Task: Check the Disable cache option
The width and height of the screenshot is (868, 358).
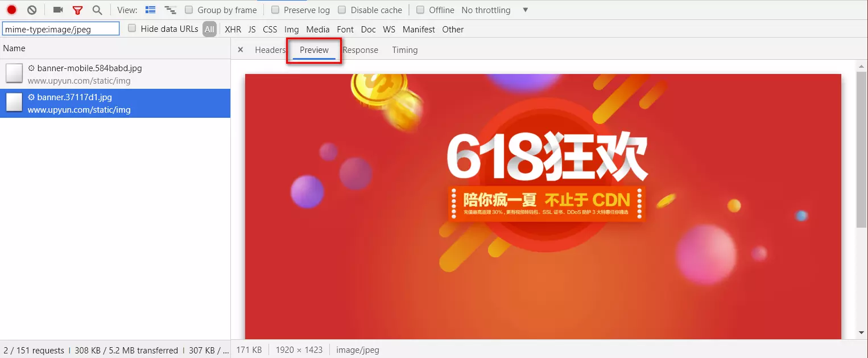Action: point(342,10)
